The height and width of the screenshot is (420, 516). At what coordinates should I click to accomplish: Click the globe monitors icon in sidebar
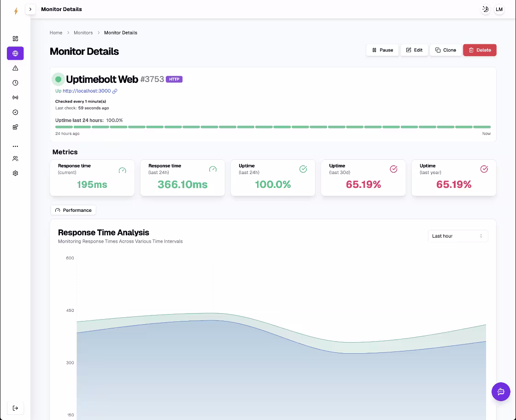tap(15, 53)
